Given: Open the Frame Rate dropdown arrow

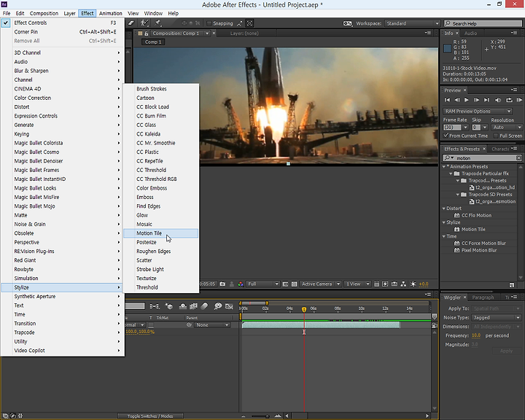Looking at the screenshot, I should pyautogui.click(x=465, y=128).
